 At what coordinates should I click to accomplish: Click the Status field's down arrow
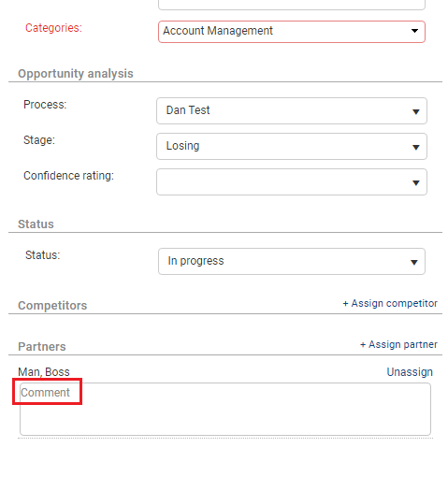pos(414,262)
